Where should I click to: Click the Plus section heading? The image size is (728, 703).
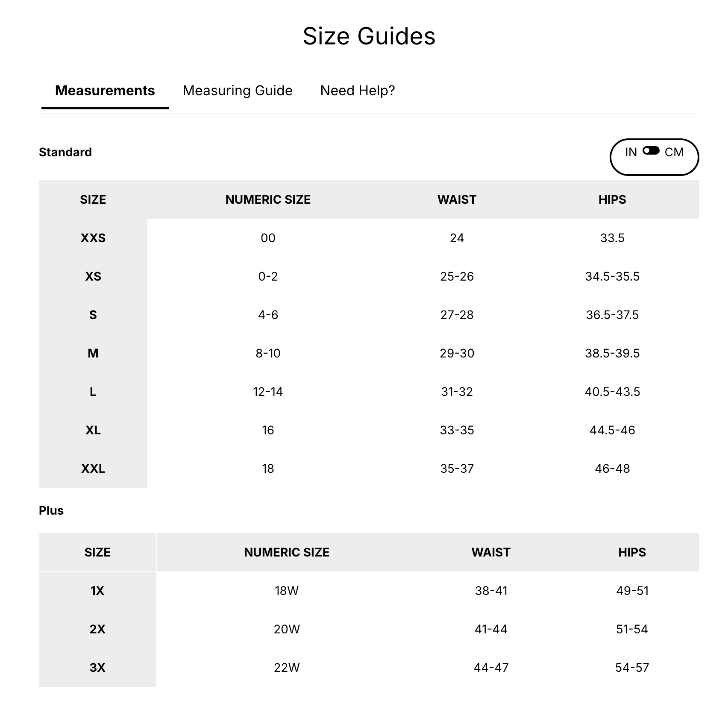pos(51,510)
